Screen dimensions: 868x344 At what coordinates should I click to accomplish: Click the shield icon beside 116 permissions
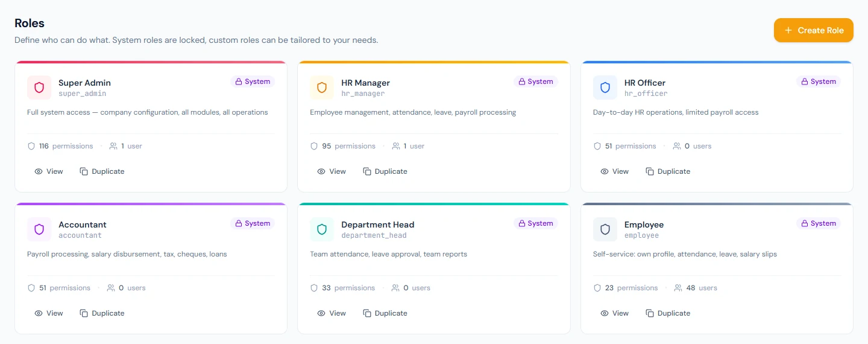point(31,146)
